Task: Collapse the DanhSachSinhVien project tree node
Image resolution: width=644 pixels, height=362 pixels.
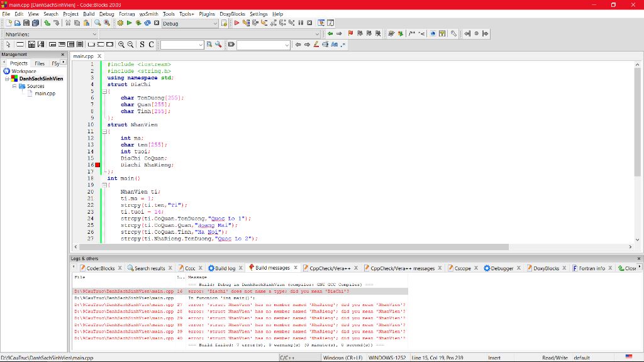Action: click(7, 79)
